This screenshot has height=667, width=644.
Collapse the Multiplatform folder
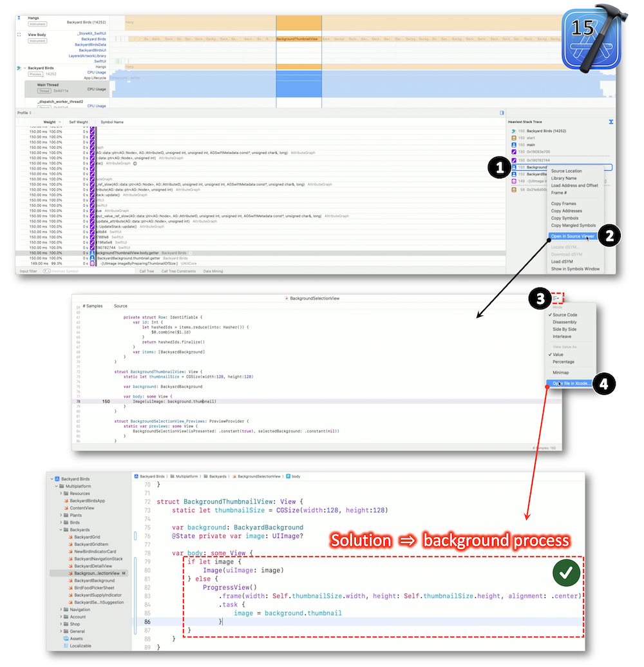coord(56,486)
